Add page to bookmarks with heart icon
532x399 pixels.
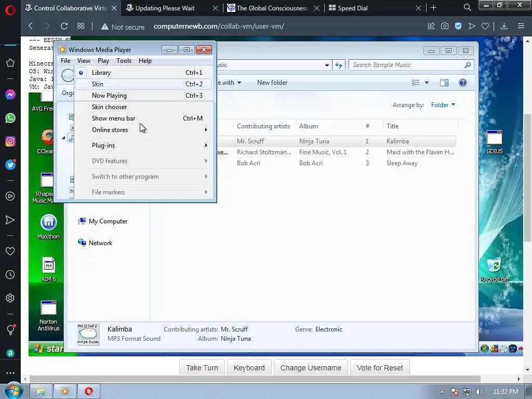[485, 26]
